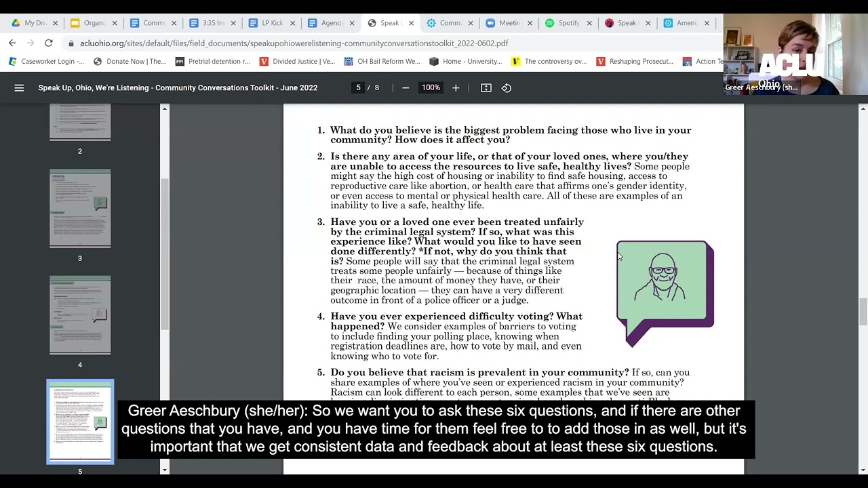This screenshot has width=868, height=488.
Task: Click main document scroll up arrow
Action: (x=863, y=108)
